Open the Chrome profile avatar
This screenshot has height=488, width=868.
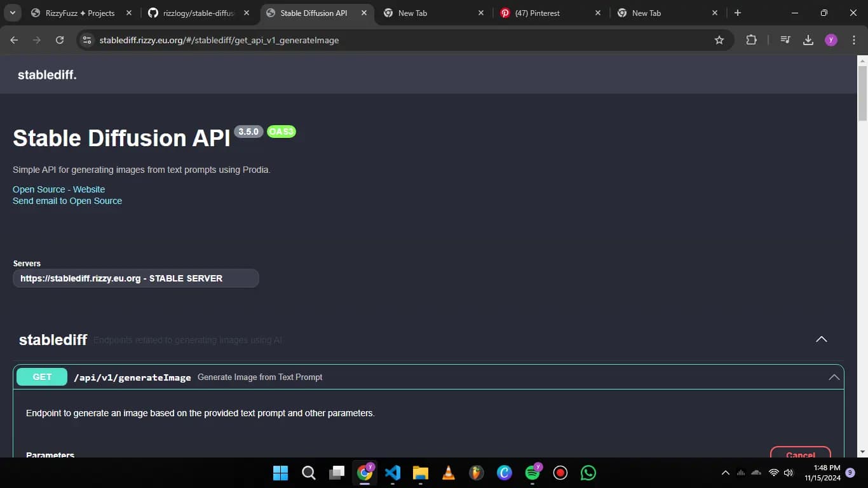tap(831, 40)
